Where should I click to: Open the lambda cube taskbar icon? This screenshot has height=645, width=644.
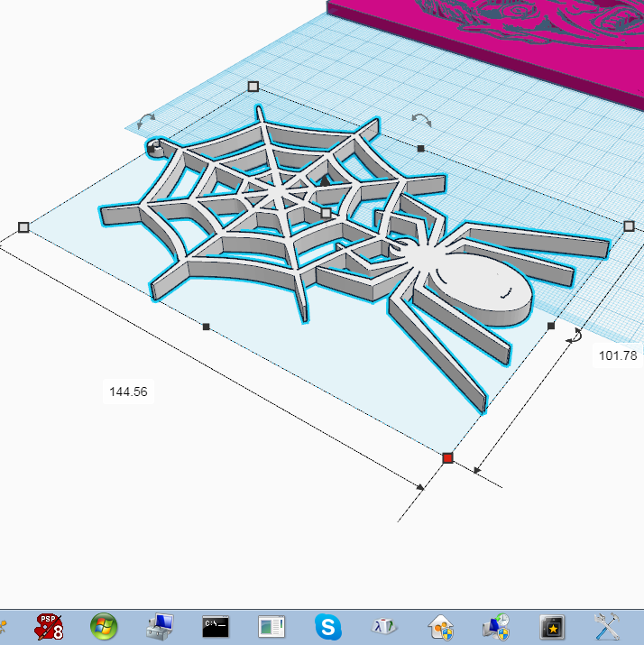tap(383, 627)
